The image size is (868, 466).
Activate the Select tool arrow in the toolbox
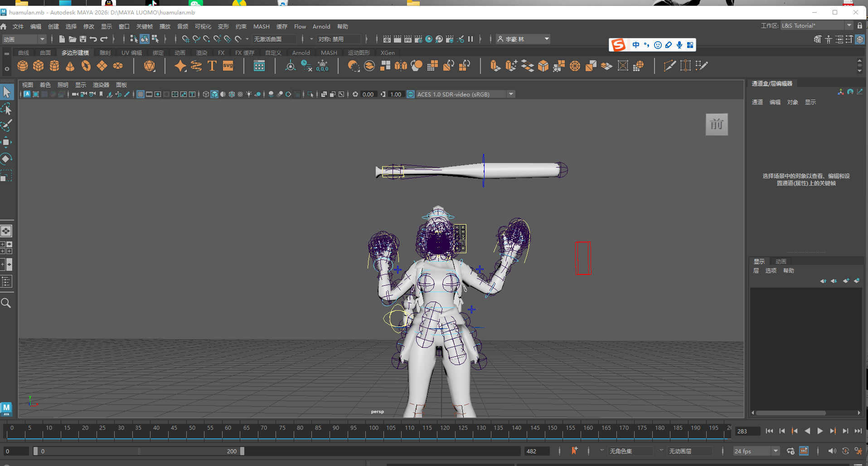click(x=7, y=92)
